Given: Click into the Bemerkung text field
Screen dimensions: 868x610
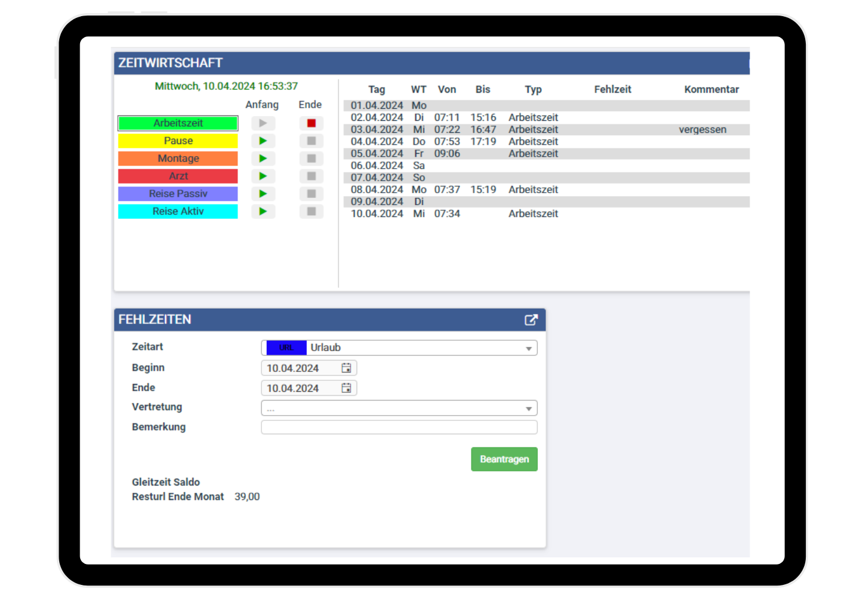Looking at the screenshot, I should tap(399, 427).
